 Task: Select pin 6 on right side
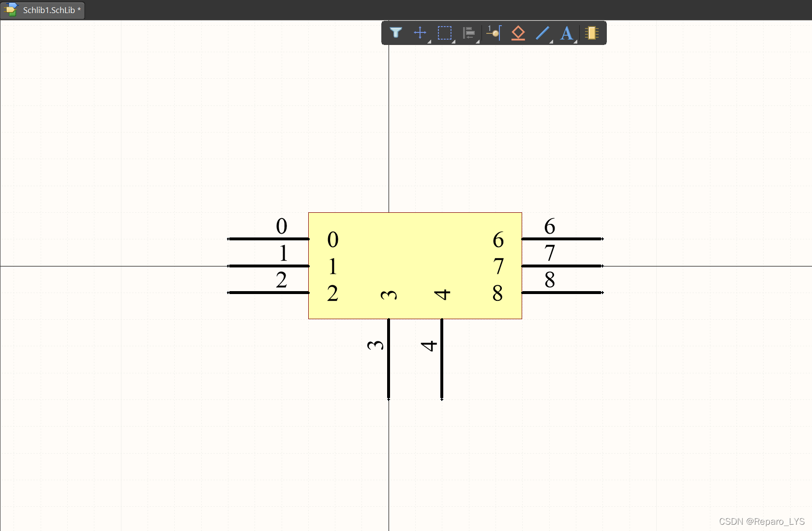(562, 239)
